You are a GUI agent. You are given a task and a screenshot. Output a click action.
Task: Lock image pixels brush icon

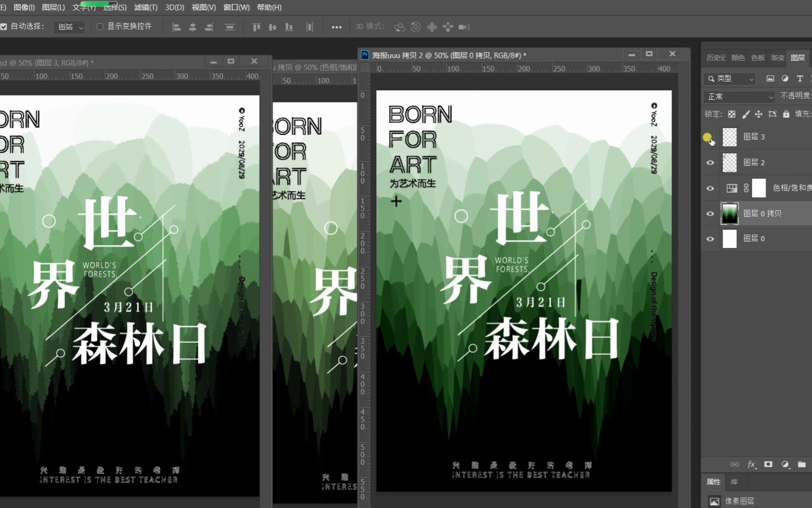pos(746,114)
